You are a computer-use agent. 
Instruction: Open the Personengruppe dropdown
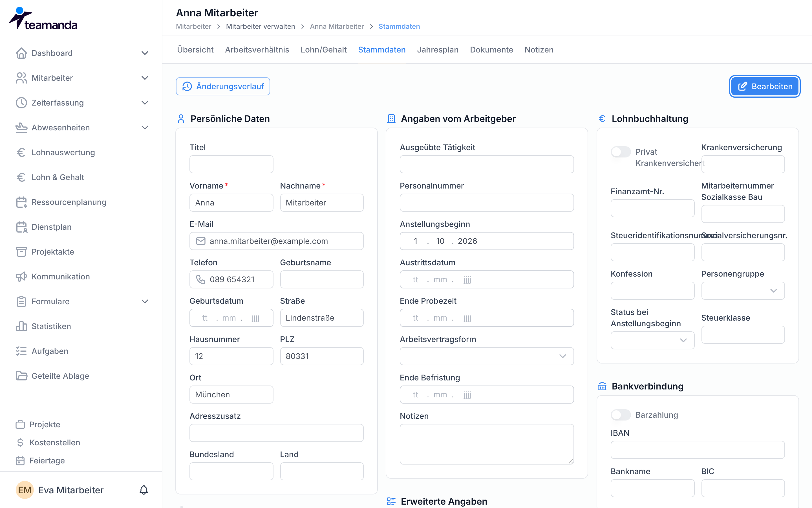(x=743, y=291)
